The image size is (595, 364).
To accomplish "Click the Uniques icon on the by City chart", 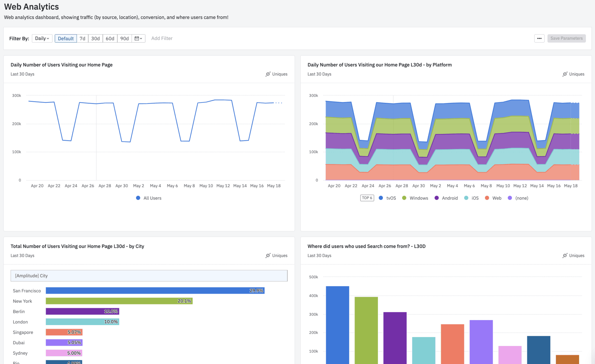I will tap(268, 255).
